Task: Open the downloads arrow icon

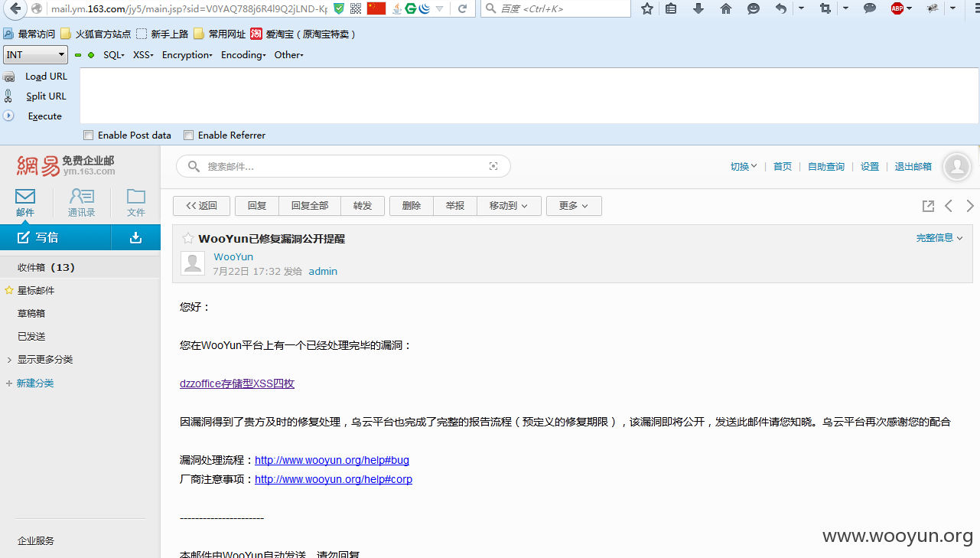Action: click(x=698, y=9)
